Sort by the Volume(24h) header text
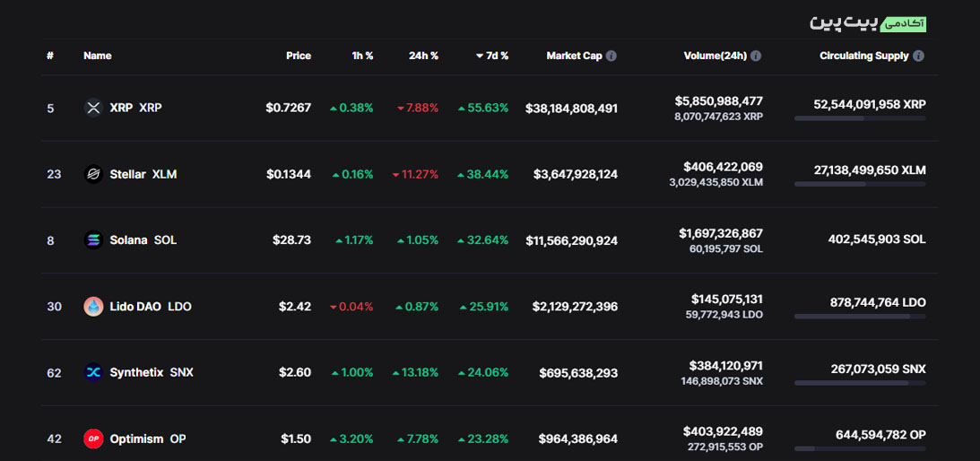Image resolution: width=980 pixels, height=461 pixels. point(715,56)
